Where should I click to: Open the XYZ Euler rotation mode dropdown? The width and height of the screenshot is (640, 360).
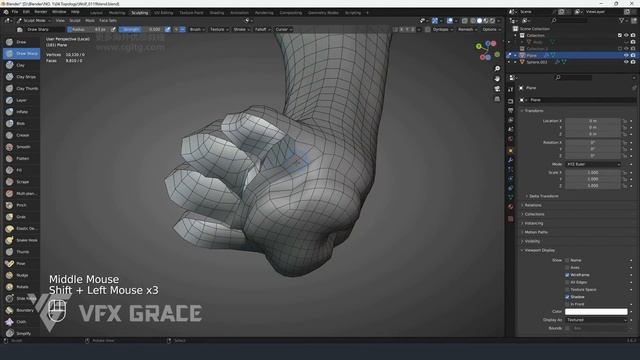point(593,164)
